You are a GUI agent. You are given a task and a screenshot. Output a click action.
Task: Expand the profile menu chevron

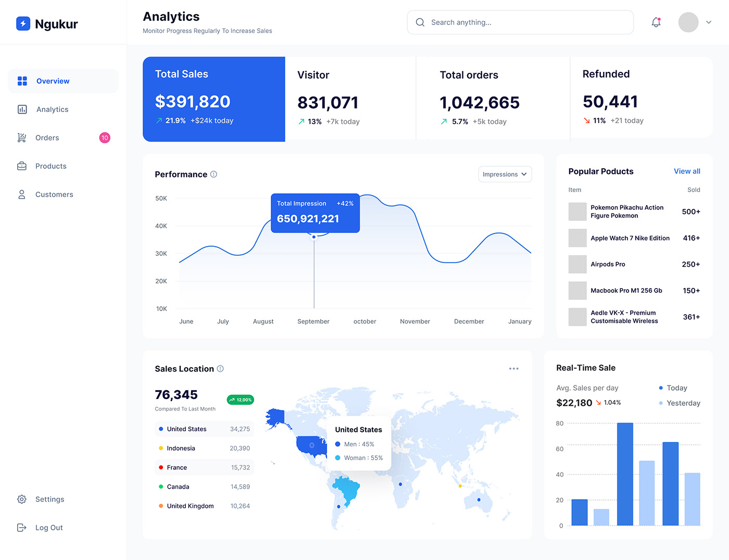[x=709, y=22]
